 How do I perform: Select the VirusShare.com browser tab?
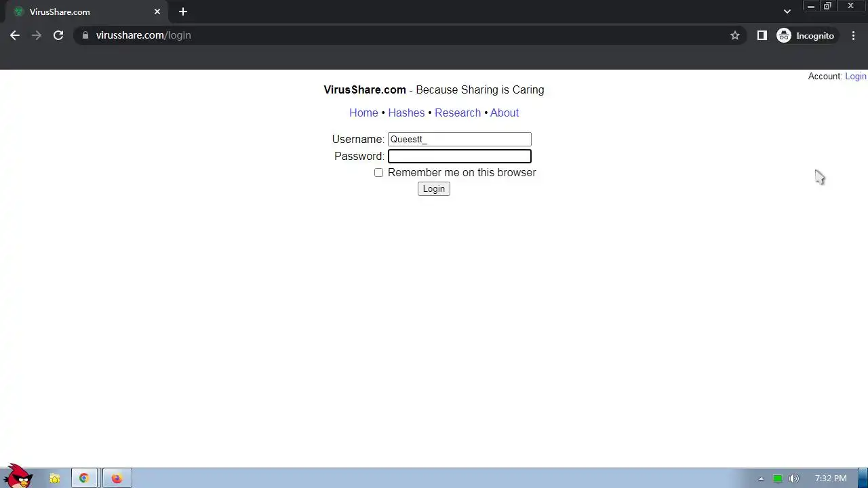[x=88, y=12]
